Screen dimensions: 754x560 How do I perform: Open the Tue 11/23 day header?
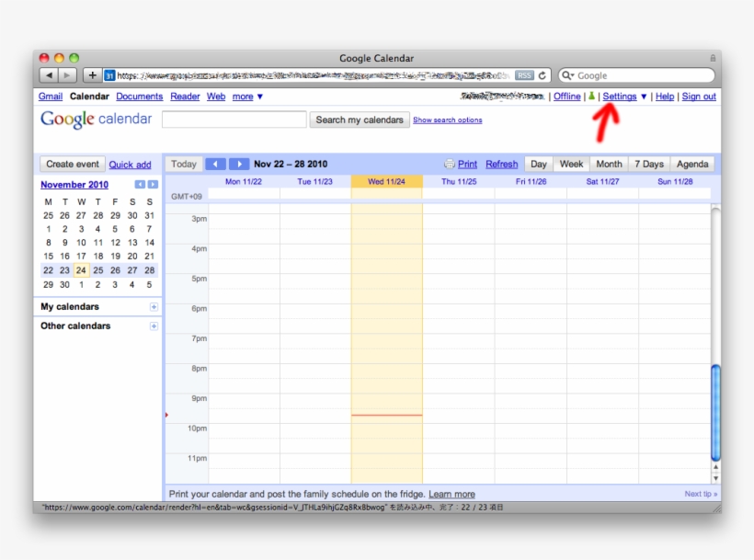pos(315,182)
